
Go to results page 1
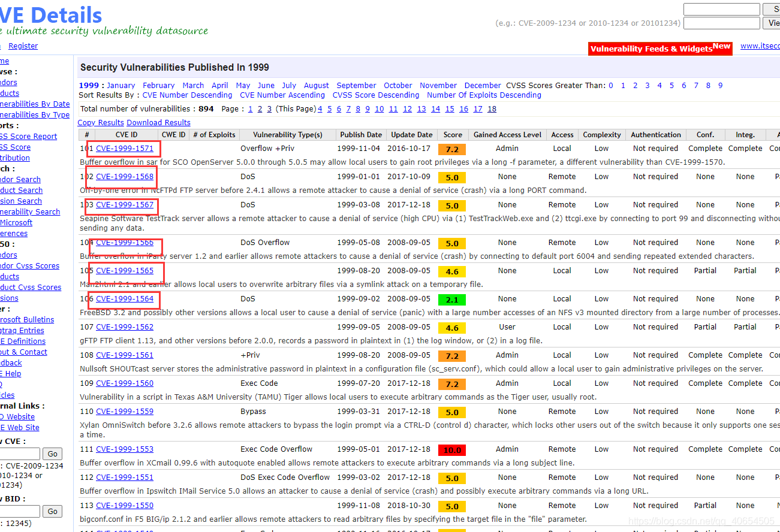pos(251,109)
